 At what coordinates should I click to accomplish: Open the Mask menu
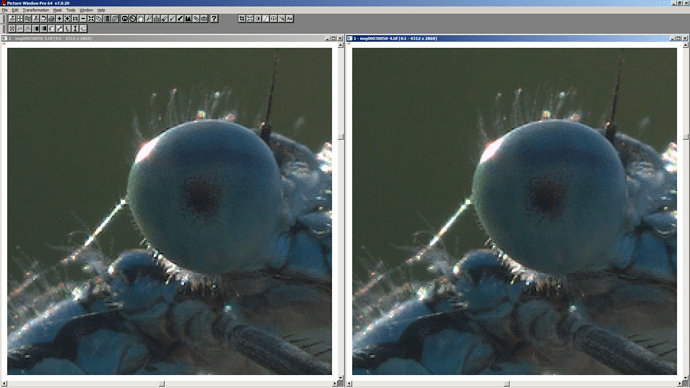(x=57, y=10)
